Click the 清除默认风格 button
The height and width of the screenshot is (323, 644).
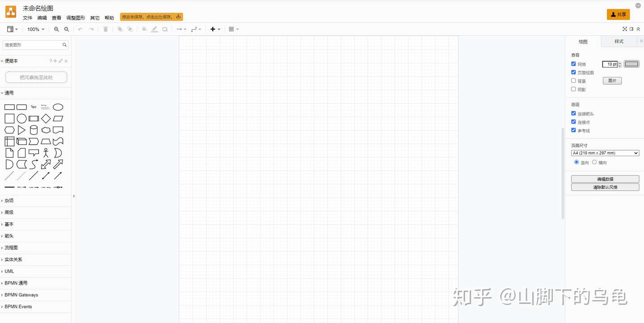tap(605, 187)
